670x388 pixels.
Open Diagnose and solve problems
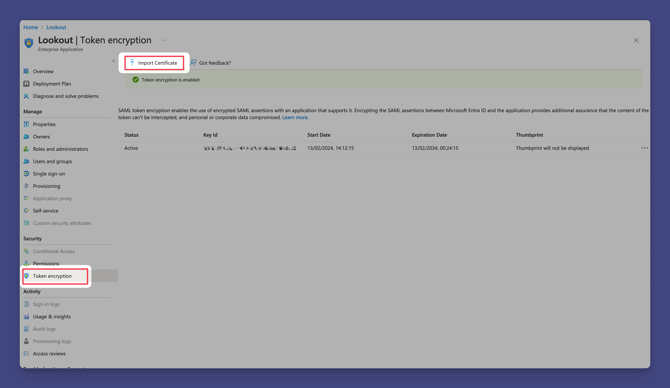[x=65, y=96]
